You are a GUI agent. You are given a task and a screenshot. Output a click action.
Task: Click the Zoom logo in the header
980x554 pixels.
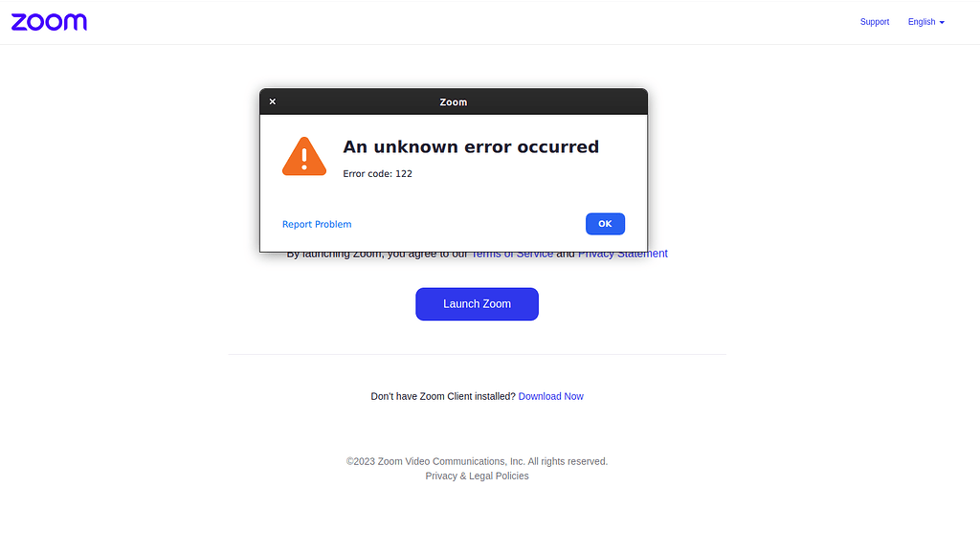point(49,22)
